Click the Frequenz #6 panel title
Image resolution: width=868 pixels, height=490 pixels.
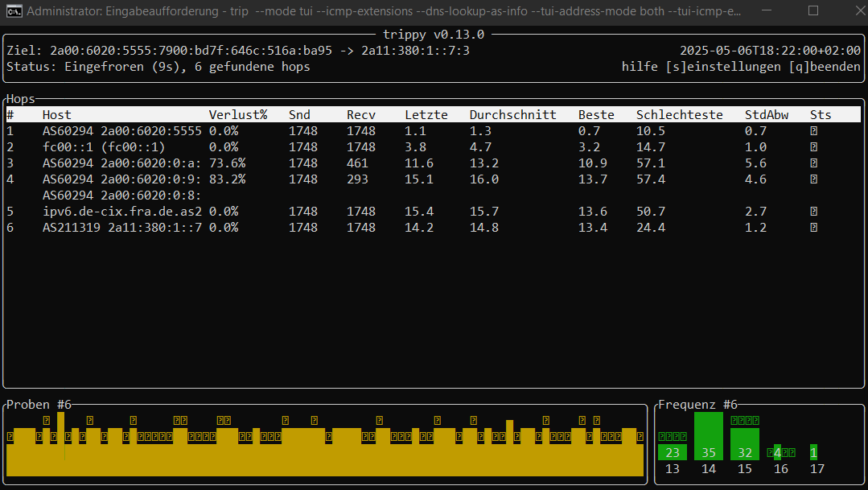[697, 405]
